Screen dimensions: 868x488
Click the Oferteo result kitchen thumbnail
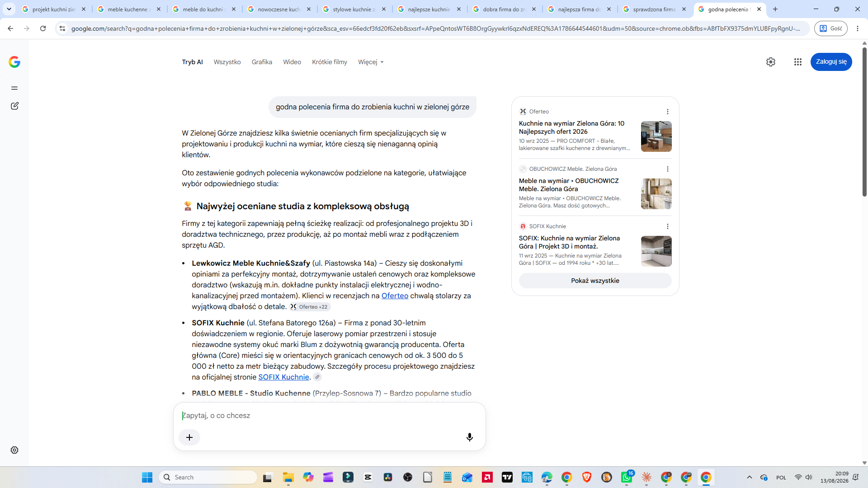coord(656,136)
